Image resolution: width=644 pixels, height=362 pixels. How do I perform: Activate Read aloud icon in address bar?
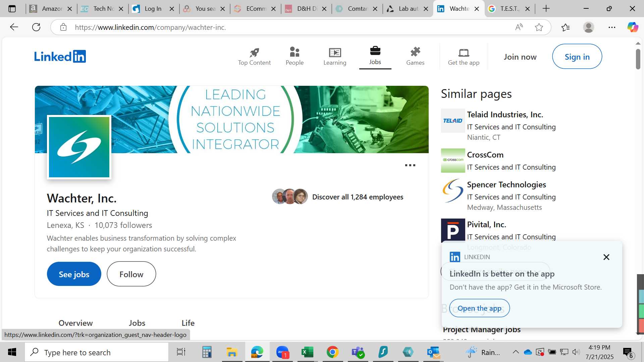[519, 27]
